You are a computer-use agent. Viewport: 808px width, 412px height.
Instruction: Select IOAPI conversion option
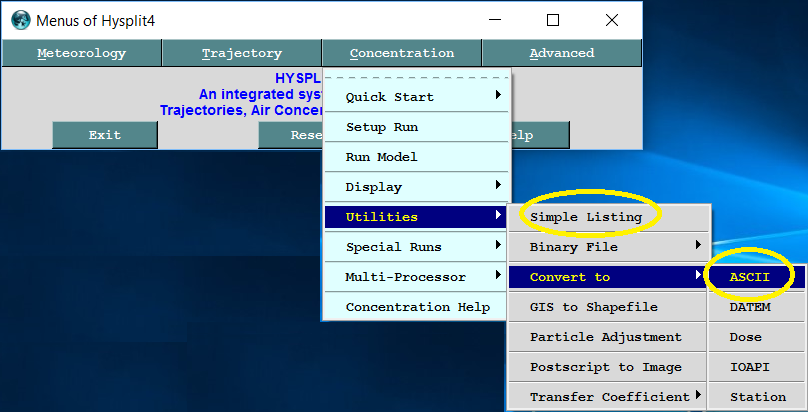756,367
